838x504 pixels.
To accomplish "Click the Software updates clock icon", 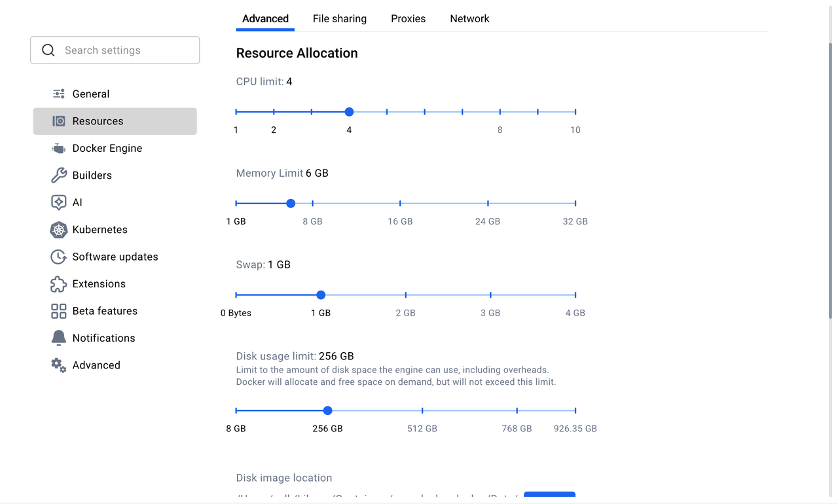I will 59,257.
